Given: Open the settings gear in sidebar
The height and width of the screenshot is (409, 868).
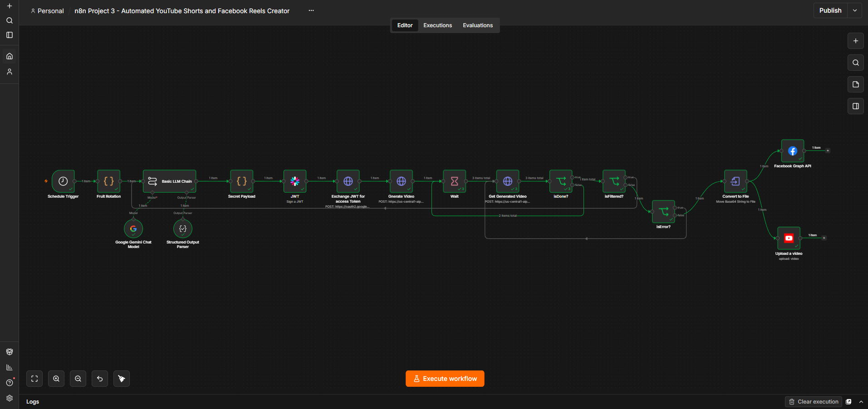Looking at the screenshot, I should 10,398.
